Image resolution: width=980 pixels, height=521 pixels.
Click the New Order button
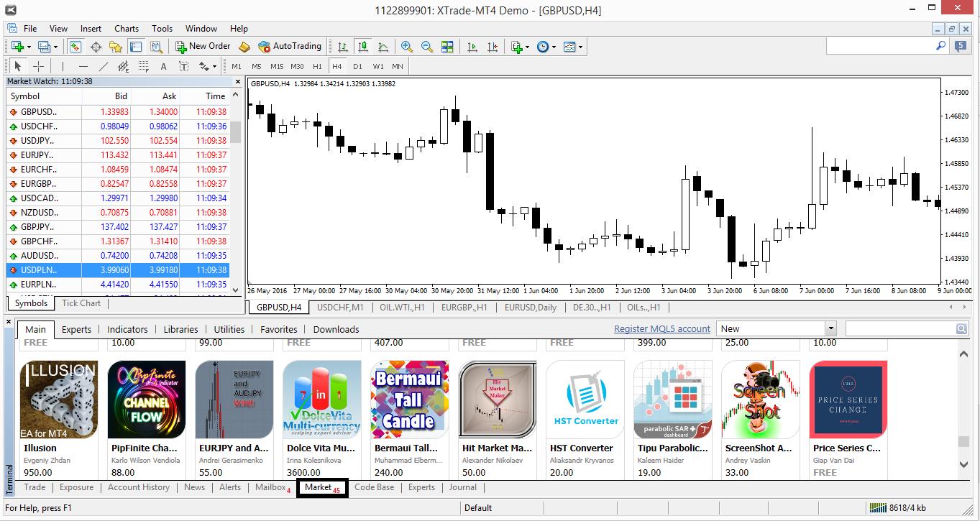click(203, 46)
